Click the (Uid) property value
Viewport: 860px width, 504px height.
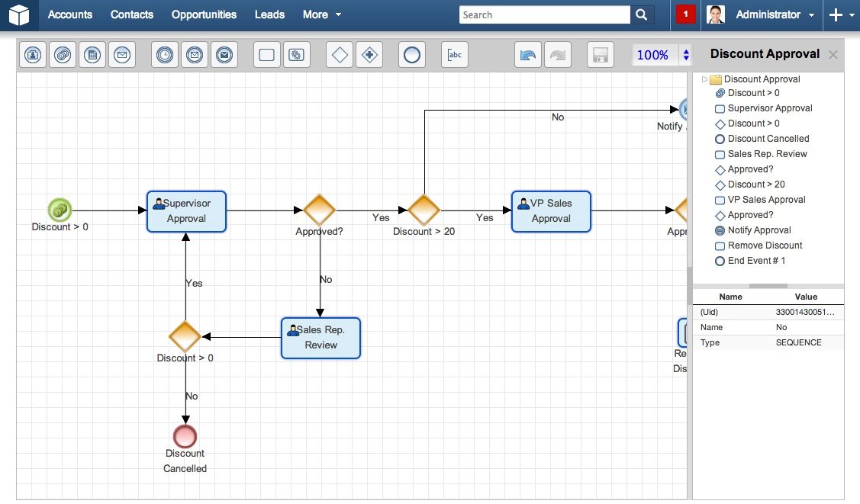(x=805, y=313)
